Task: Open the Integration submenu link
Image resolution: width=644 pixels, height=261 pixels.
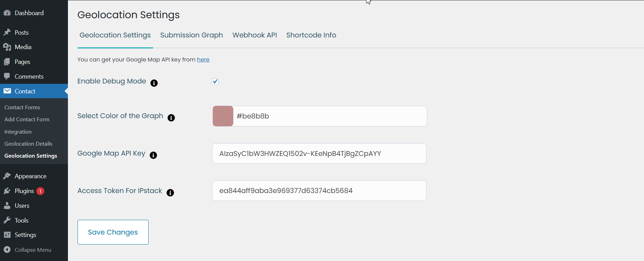Action: coord(18,132)
